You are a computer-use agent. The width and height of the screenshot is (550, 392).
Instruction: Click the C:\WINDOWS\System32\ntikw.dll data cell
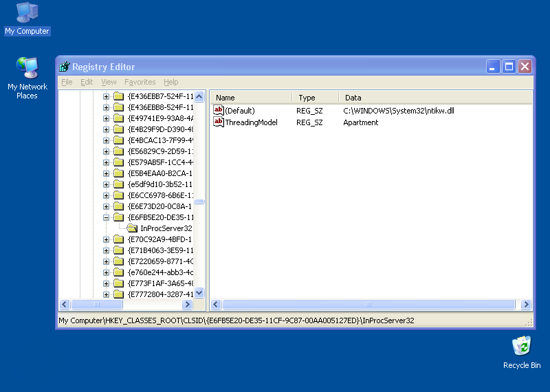[x=399, y=111]
